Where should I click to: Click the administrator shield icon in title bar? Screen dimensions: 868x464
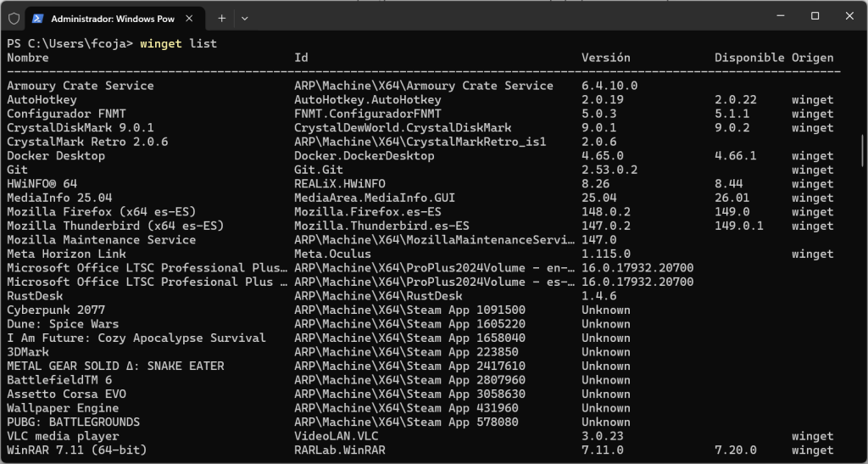14,17
